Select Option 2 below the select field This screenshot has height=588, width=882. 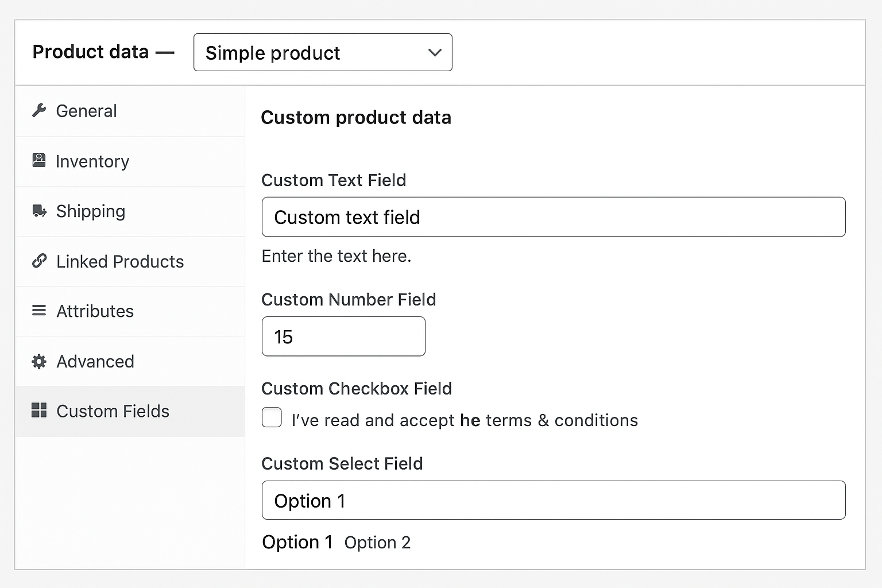[377, 543]
